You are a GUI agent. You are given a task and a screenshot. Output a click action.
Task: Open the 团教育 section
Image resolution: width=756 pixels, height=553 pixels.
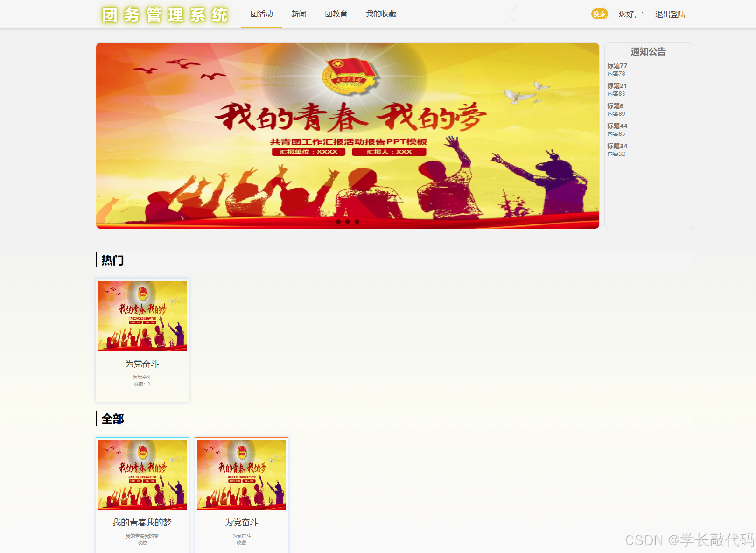(336, 14)
